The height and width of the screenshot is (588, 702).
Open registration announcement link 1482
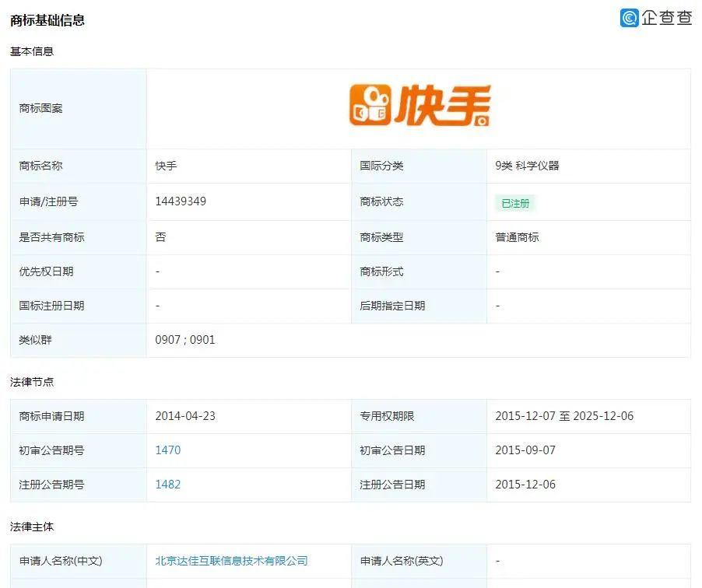169,485
